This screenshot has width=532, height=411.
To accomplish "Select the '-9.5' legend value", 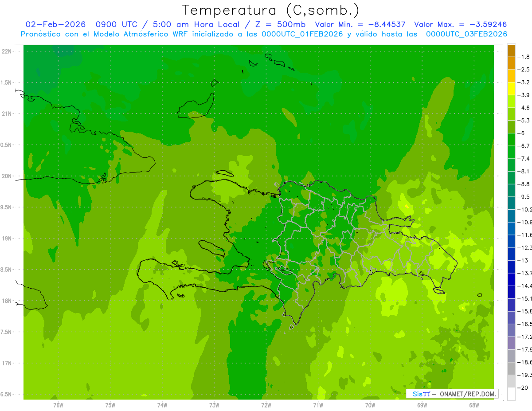I will click(x=524, y=197).
